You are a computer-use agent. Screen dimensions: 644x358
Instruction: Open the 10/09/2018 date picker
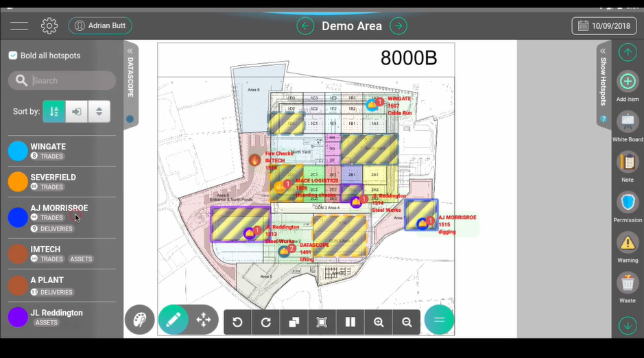click(x=603, y=26)
